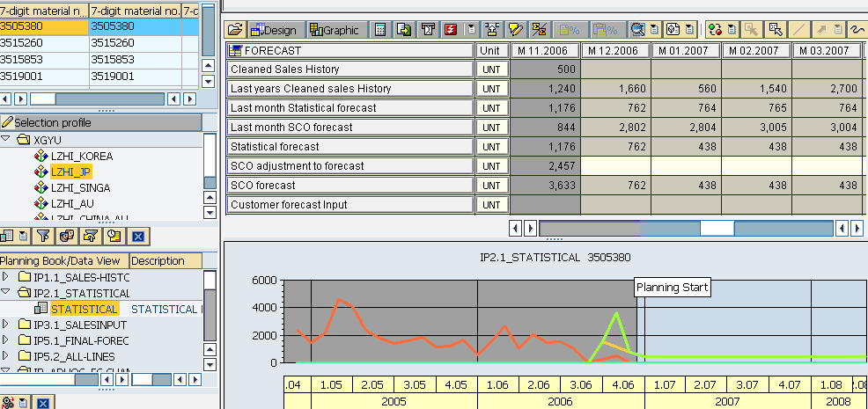Image resolution: width=868 pixels, height=409 pixels.
Task: Click the open folder icon in toolbar
Action: tap(235, 30)
